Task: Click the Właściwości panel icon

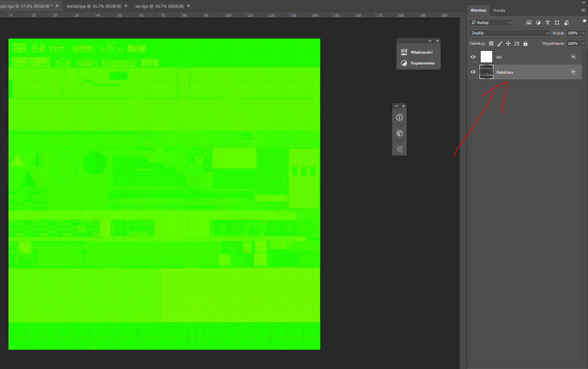Action: point(404,52)
